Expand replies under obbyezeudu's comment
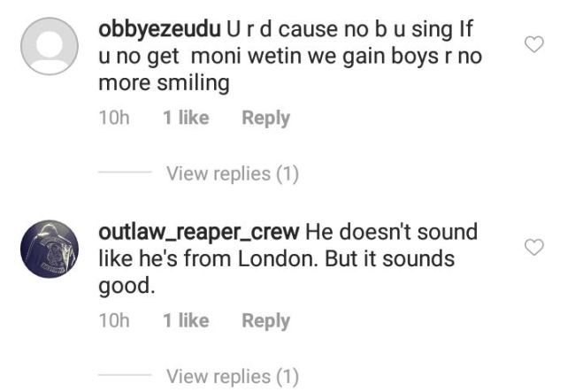This screenshot has height=392, width=575. click(232, 174)
